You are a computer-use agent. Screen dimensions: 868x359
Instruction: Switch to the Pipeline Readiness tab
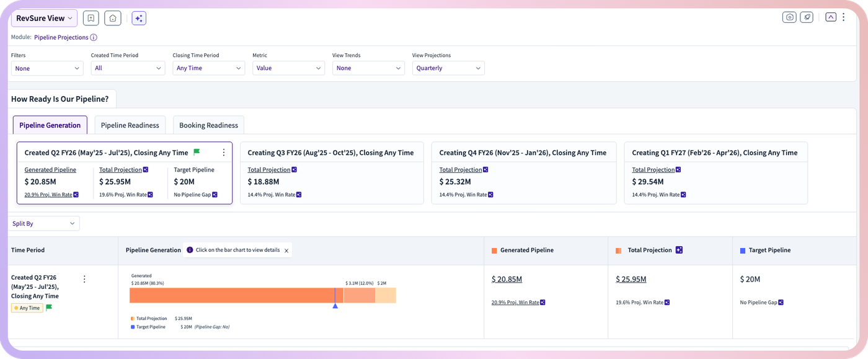[130, 125]
